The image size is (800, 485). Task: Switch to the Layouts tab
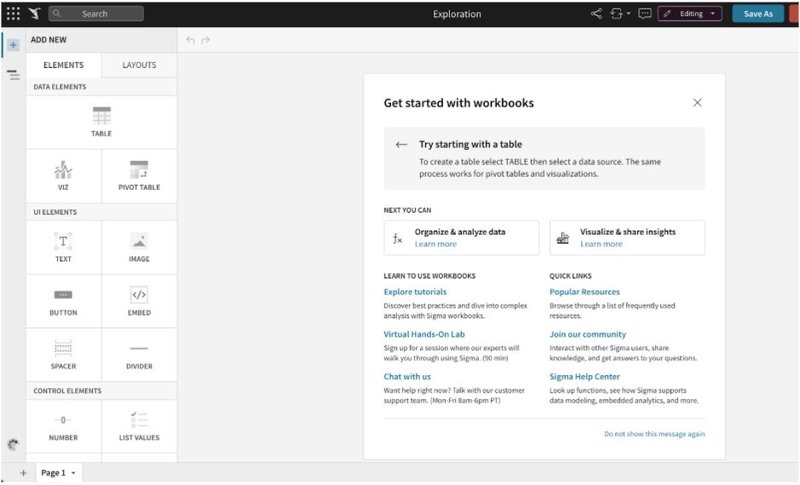(139, 65)
